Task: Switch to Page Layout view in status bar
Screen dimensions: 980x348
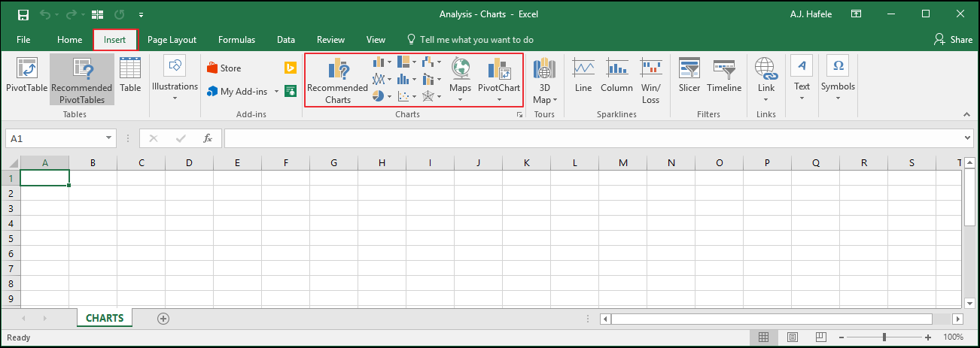Action: [x=792, y=337]
